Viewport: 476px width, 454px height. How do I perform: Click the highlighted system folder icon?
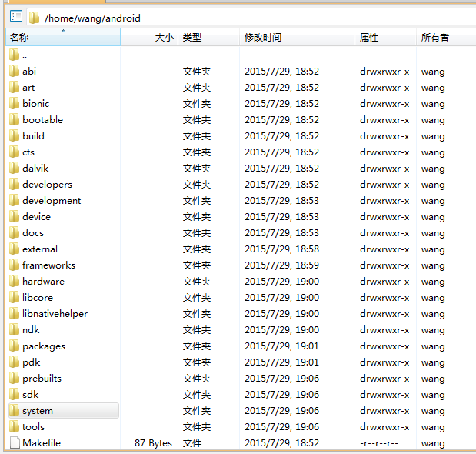(x=15, y=411)
